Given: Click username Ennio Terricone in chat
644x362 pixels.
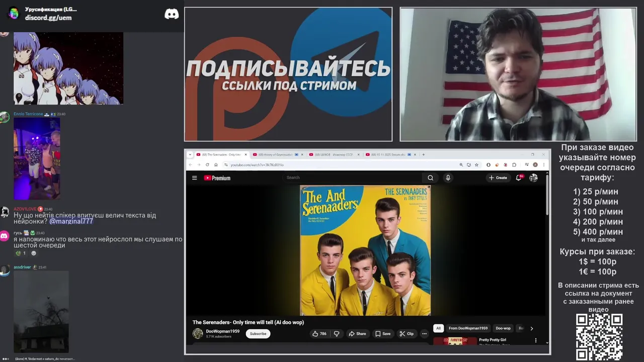Looking at the screenshot, I should [28, 114].
